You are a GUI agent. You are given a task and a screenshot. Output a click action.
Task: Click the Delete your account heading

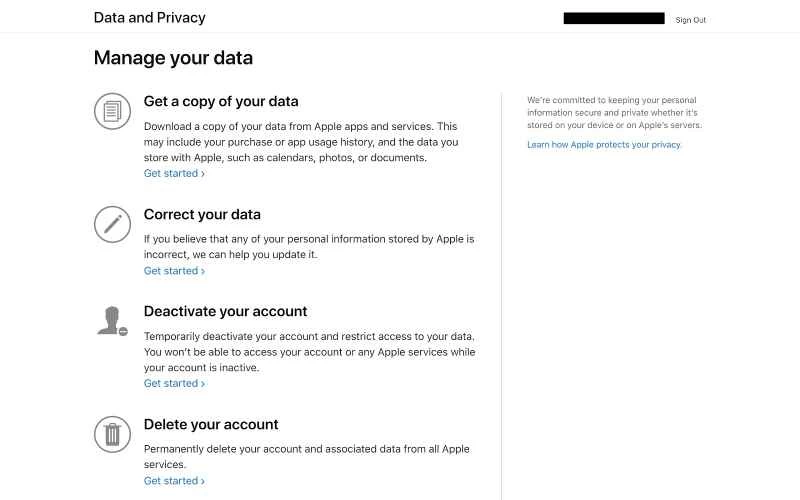coord(211,424)
